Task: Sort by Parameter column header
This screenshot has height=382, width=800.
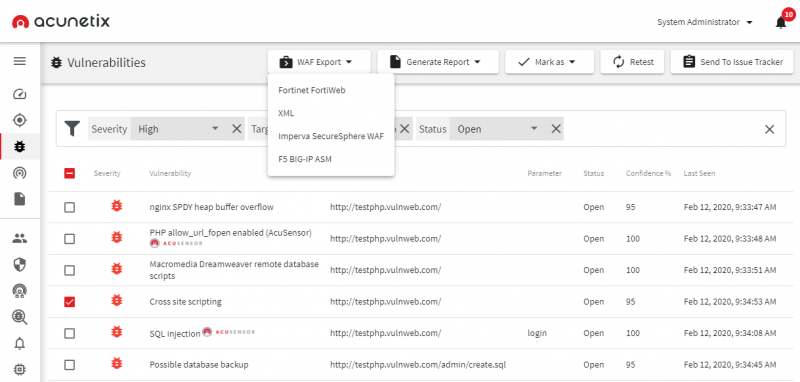Action: (544, 173)
